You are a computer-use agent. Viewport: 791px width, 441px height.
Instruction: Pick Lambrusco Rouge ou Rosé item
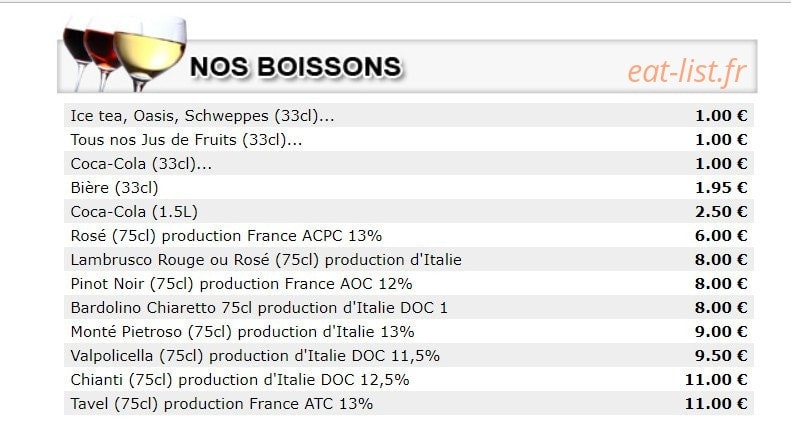409,259
